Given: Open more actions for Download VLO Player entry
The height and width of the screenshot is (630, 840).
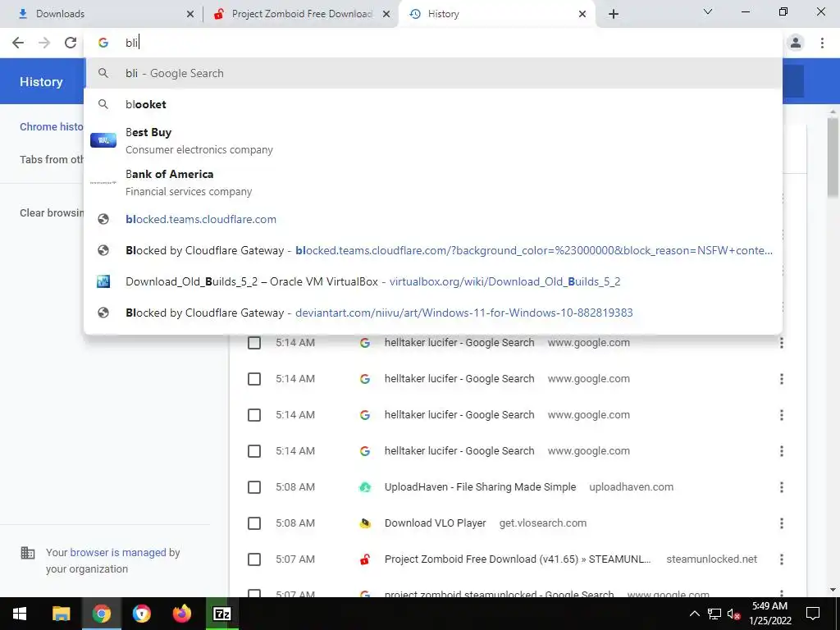Looking at the screenshot, I should click(782, 523).
